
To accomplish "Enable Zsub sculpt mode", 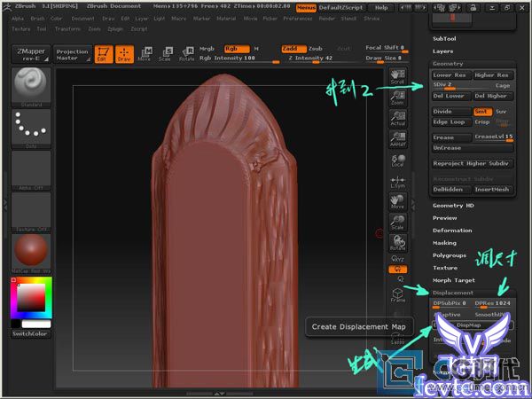I will [315, 49].
